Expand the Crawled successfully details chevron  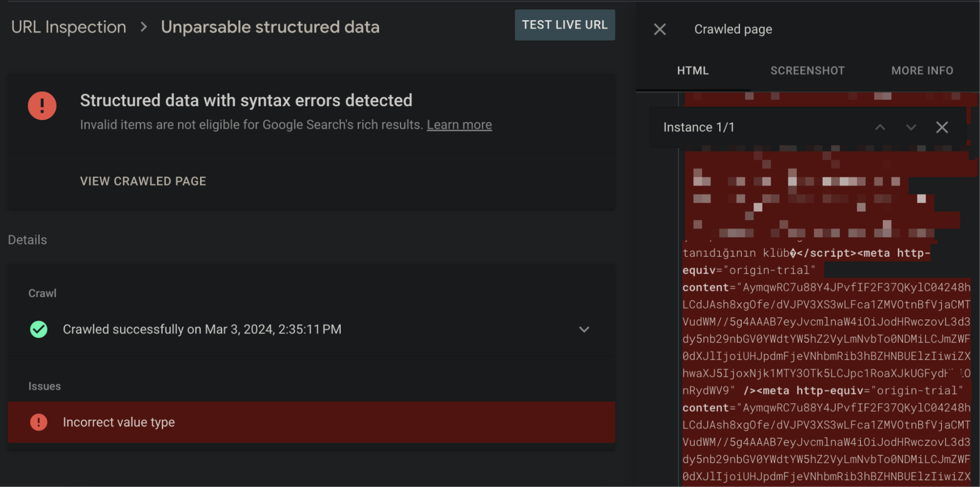coord(584,329)
